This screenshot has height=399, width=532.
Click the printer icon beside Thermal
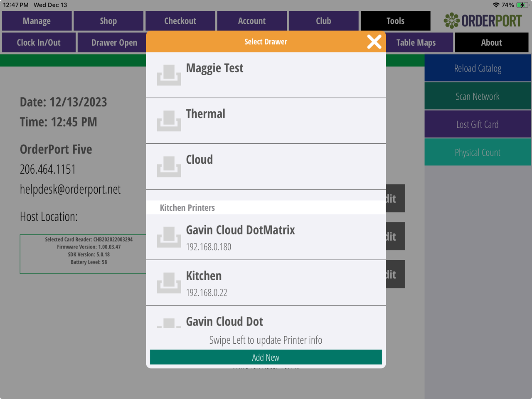coord(169,121)
